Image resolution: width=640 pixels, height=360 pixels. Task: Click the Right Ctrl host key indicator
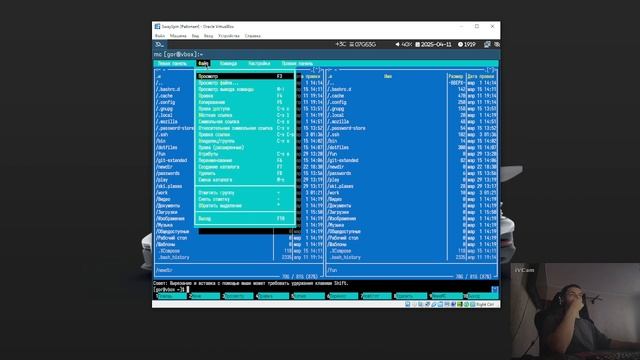(485, 304)
